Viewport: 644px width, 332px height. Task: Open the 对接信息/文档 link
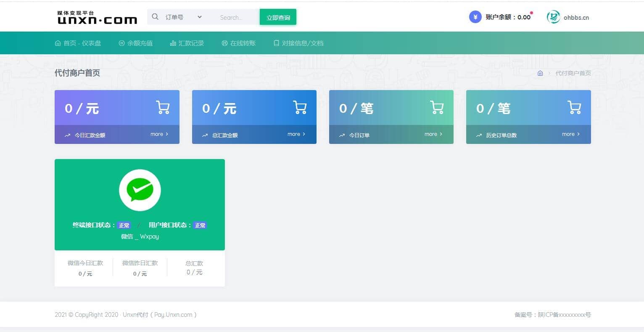[298, 43]
